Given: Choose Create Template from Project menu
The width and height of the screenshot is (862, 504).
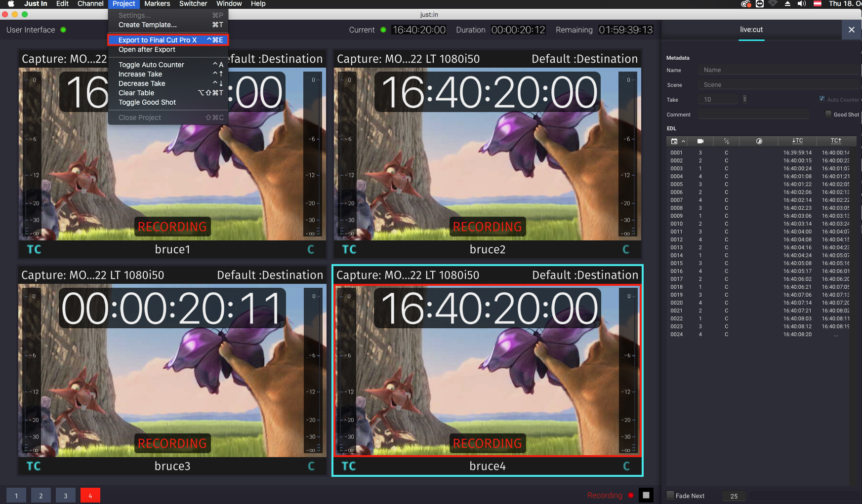Looking at the screenshot, I should (x=168, y=25).
